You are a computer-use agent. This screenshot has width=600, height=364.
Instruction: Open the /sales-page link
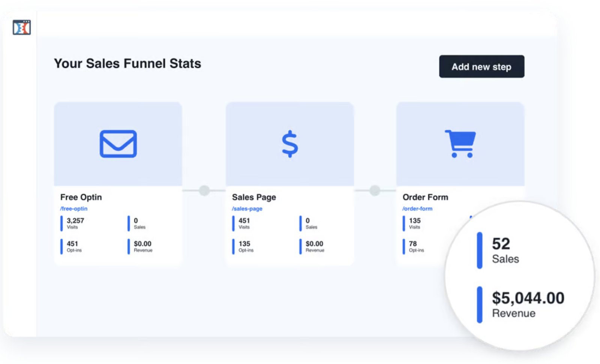tap(247, 209)
